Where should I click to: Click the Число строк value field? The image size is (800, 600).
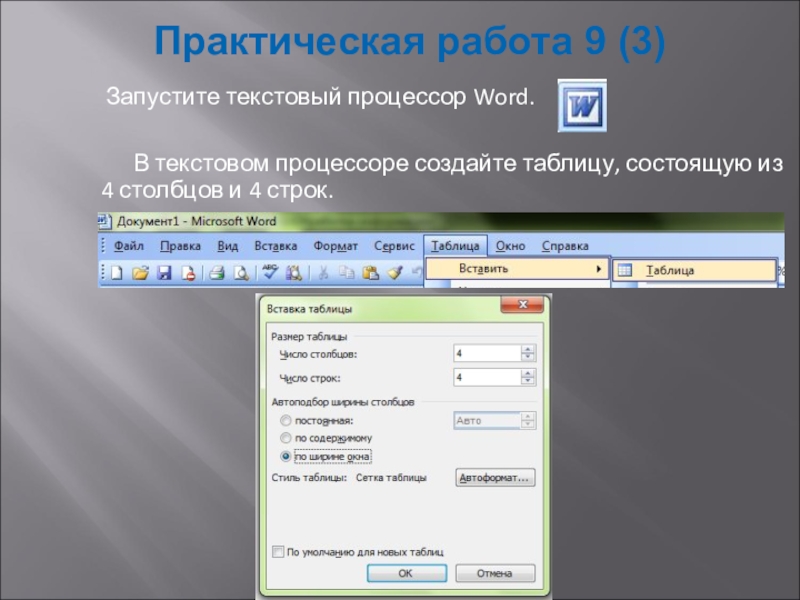click(x=487, y=378)
